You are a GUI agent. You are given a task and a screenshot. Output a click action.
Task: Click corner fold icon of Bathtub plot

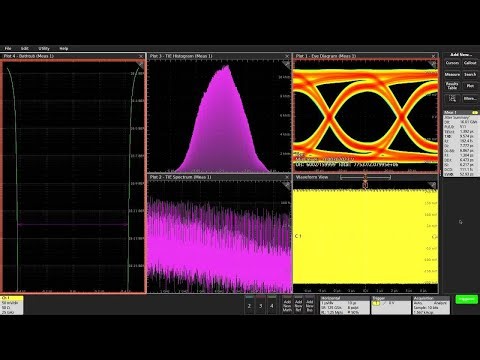(x=140, y=65)
